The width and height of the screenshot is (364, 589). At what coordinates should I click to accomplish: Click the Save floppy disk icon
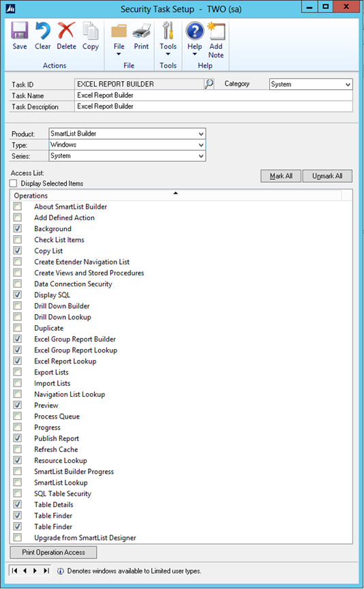20,31
